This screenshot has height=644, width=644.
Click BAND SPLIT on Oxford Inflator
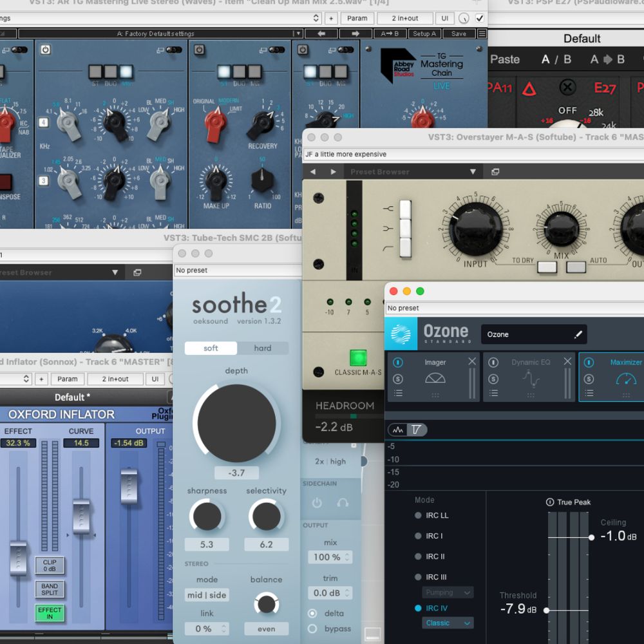[50, 589]
